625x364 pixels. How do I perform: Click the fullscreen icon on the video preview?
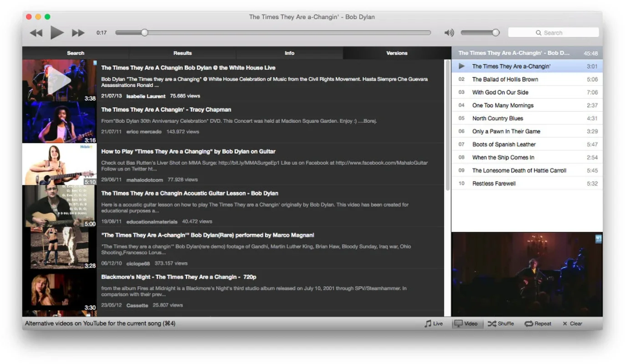tap(598, 238)
